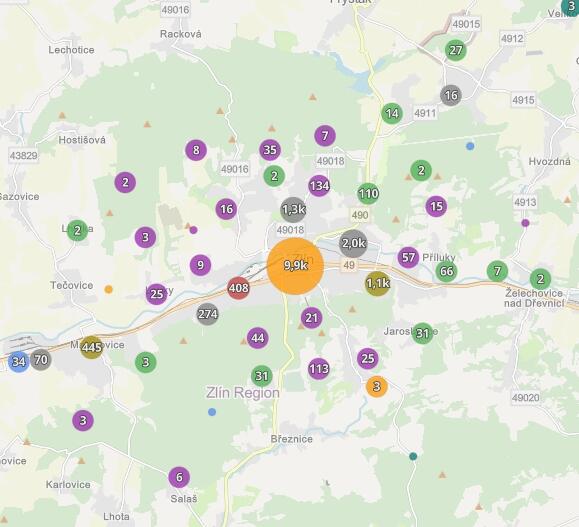Select the gray 16 cluster marker
The width and height of the screenshot is (579, 527).
tap(451, 96)
